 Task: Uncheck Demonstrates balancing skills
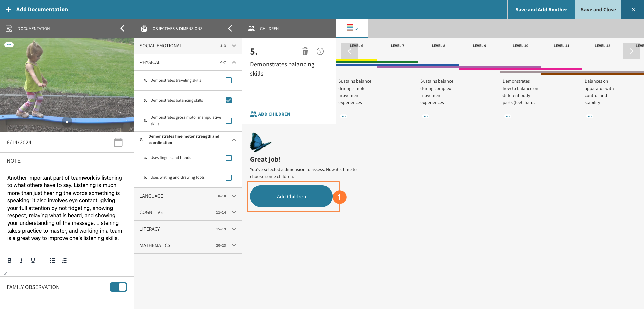(x=229, y=100)
